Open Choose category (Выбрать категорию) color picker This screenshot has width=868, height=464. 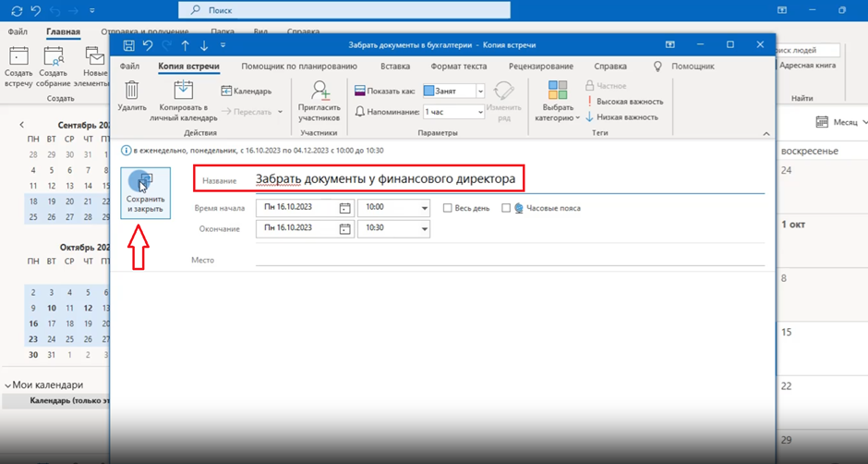click(558, 102)
